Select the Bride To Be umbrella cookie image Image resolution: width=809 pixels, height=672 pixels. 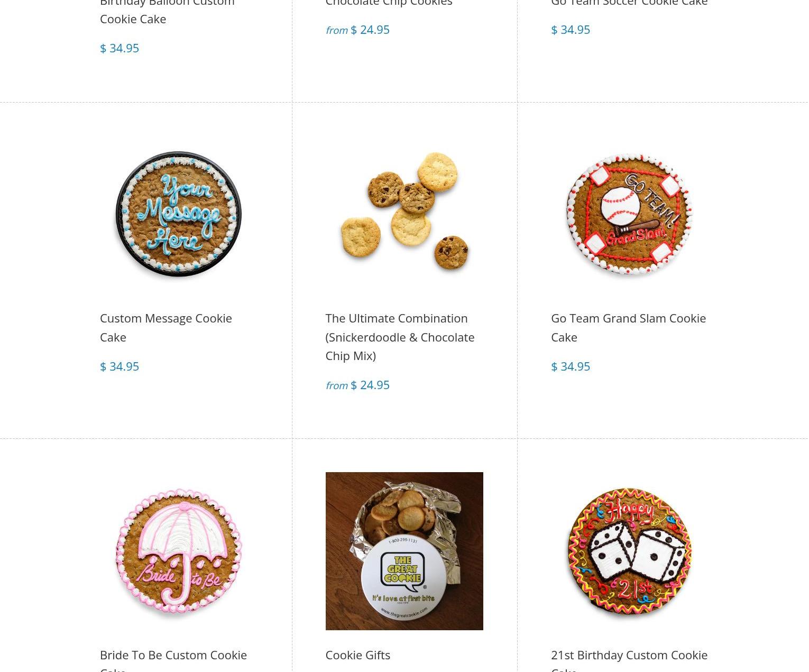point(179,551)
